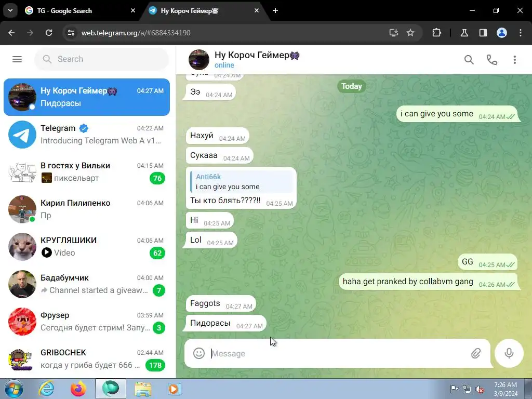Viewport: 532px width, 399px height.
Task: Focus the Message input field
Action: (x=338, y=353)
